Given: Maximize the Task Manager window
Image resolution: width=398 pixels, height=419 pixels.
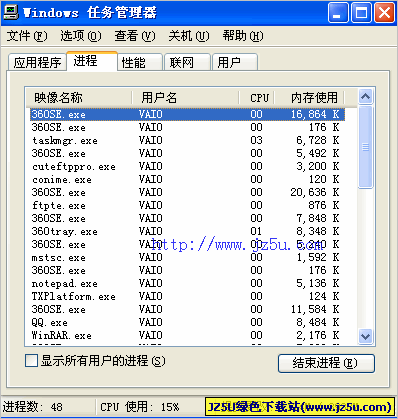Looking at the screenshot, I should tap(361, 13).
